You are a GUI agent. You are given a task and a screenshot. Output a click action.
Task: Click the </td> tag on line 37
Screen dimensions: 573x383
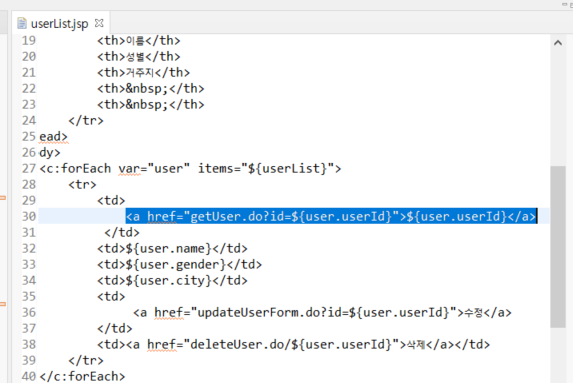click(114, 329)
